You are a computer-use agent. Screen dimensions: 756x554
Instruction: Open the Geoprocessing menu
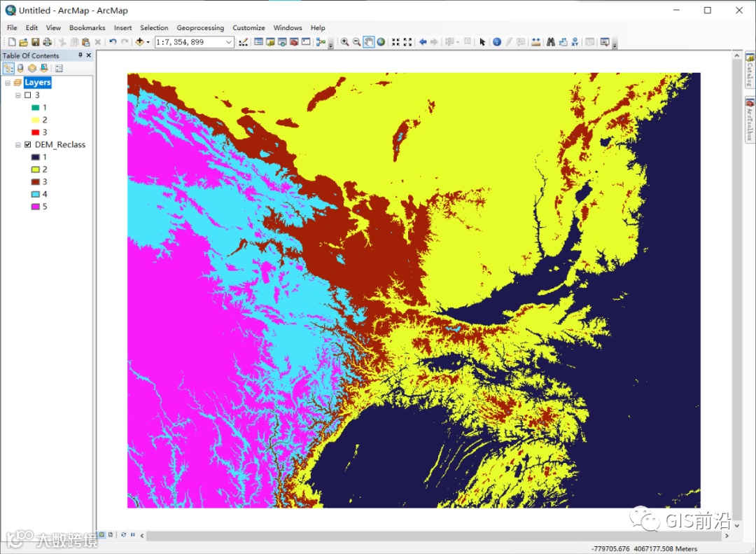200,27
